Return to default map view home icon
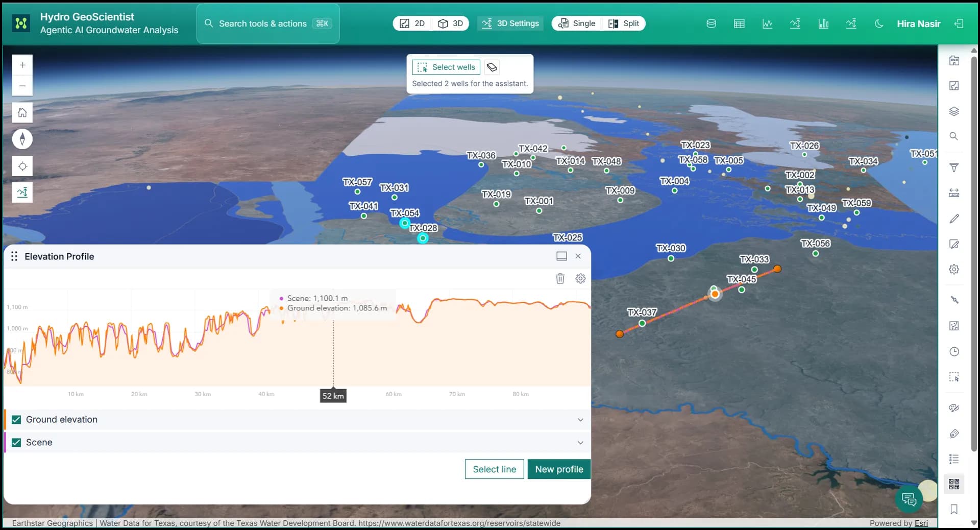 point(22,112)
